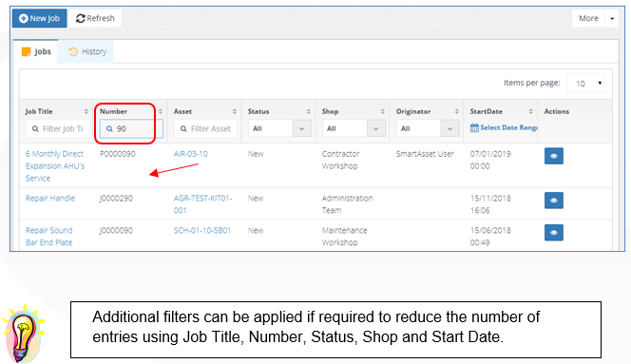
Task: Open the Status filter dropdown
Action: click(279, 129)
